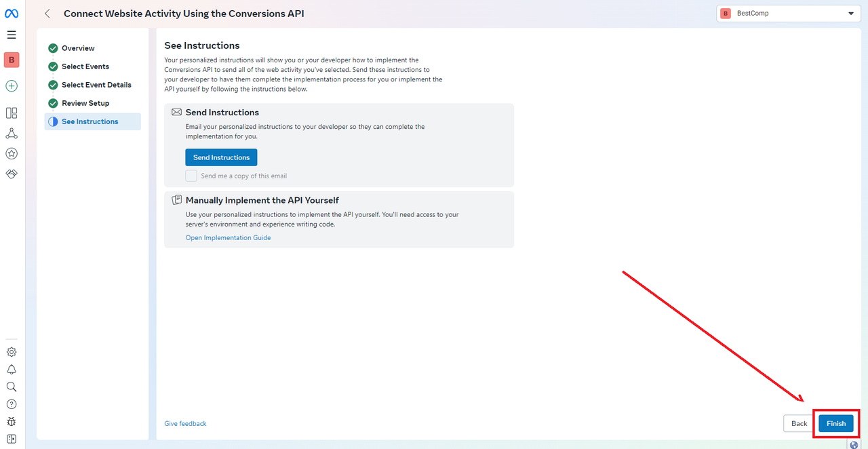
Task: Click the green plus create icon
Action: pos(12,86)
